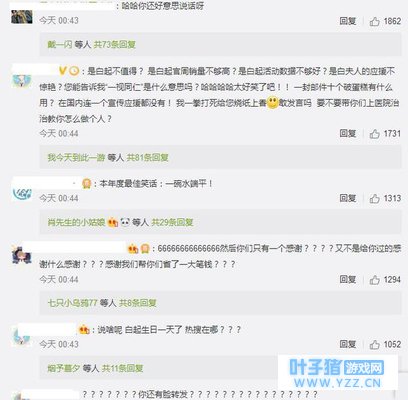This screenshot has width=408, height=400.
Task: Click the avatar of the top commenter
Action: click(x=22, y=17)
